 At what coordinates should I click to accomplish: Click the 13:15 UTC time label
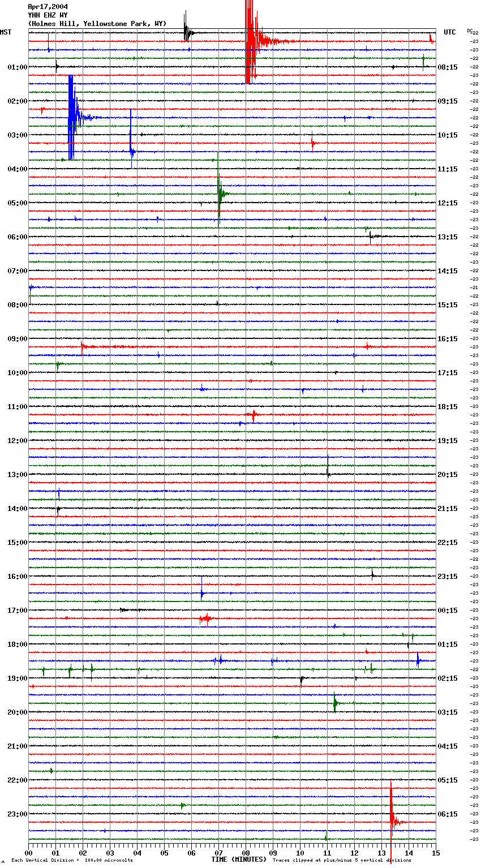[x=448, y=237]
